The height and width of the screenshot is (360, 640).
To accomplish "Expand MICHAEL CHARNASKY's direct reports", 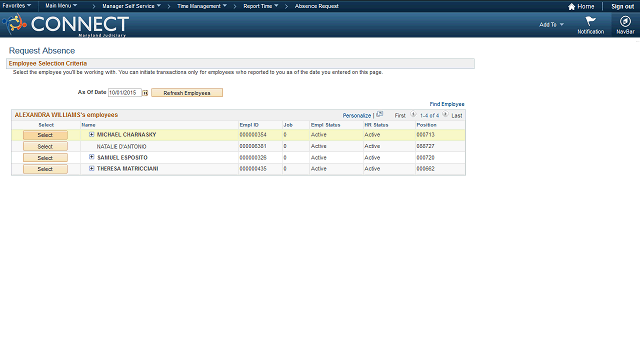I will tap(91, 134).
